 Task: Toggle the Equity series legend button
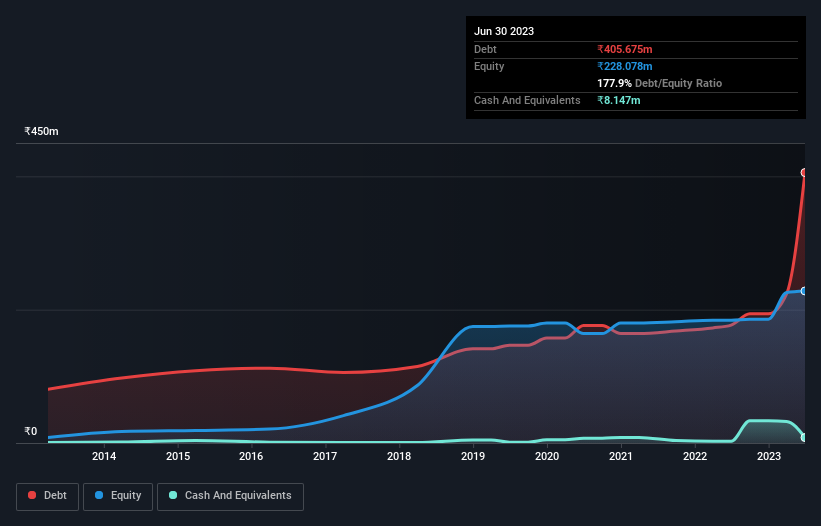point(118,496)
